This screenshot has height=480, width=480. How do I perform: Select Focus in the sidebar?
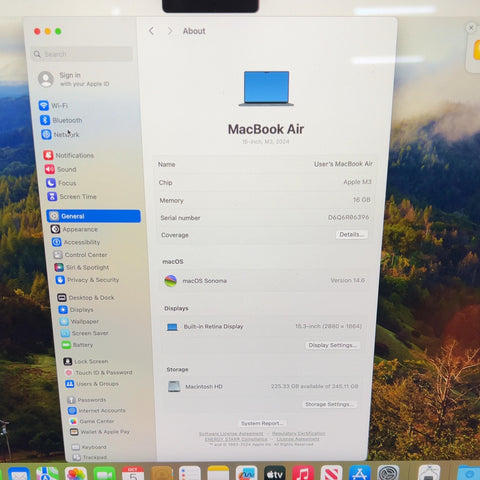click(61, 183)
